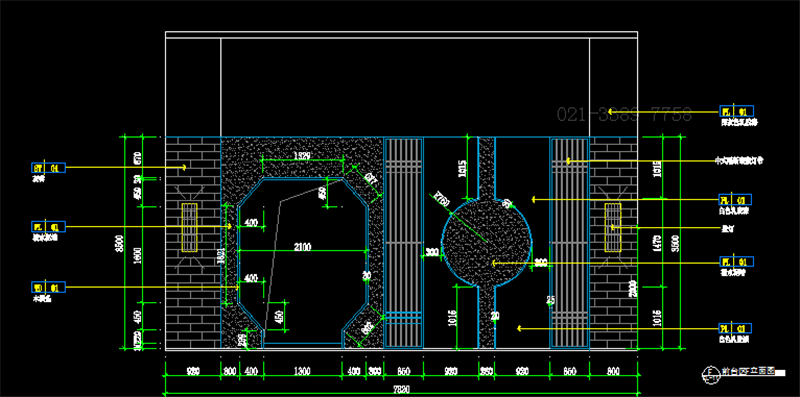Viewport: 800px width, 397px height.
Task: Click the 021-3389 7758 watermark text
Action: click(x=624, y=115)
